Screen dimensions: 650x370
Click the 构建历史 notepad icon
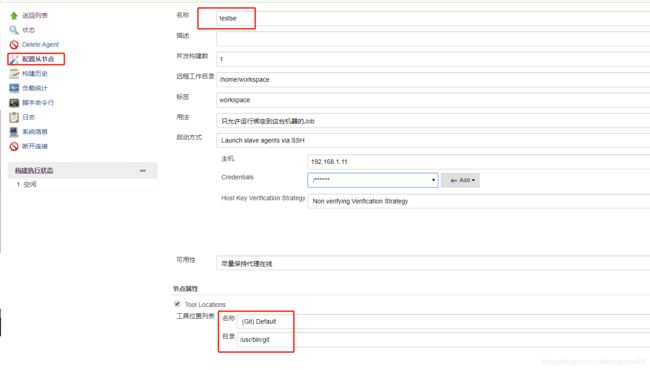click(14, 74)
